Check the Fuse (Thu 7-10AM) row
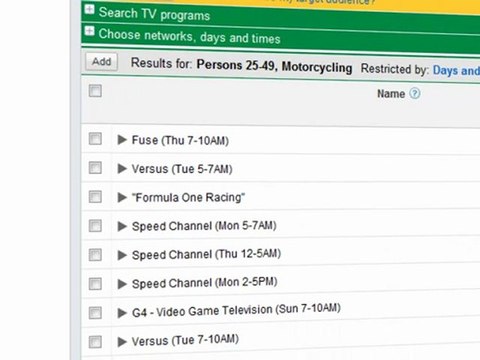Screen dimensions: 480x360 click(95, 139)
